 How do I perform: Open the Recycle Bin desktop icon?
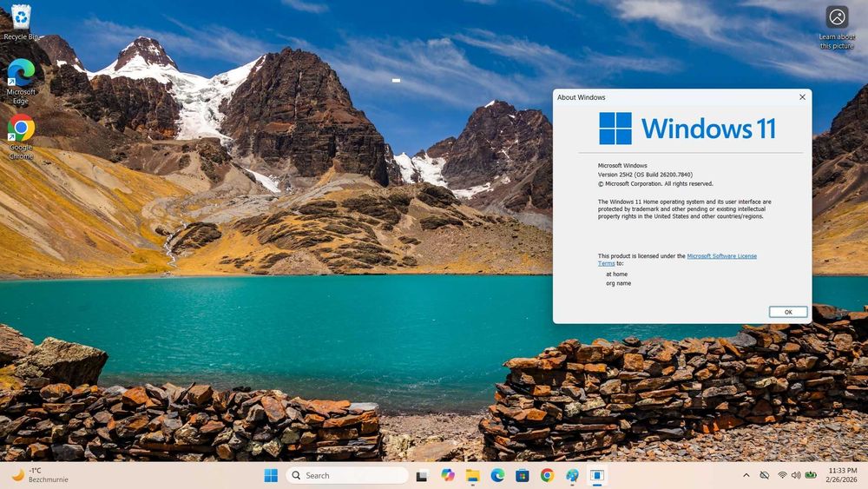coord(21,23)
